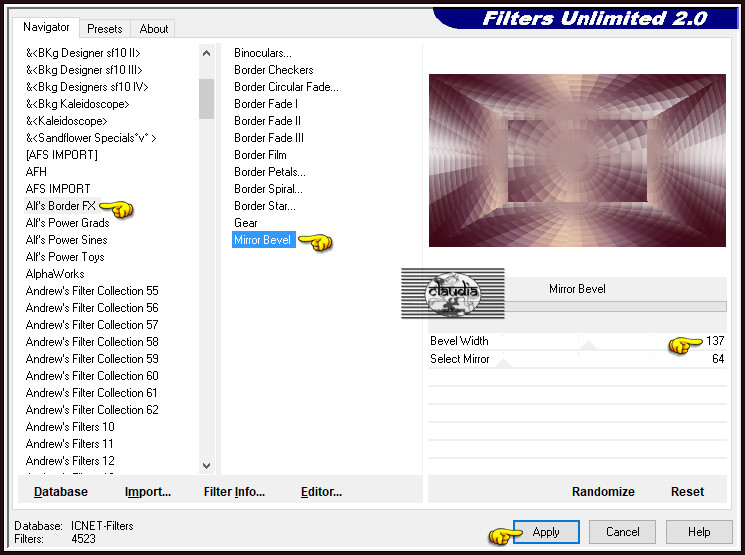Viewport: 745px width, 555px height.
Task: Choose the Border Film filter
Action: (260, 155)
